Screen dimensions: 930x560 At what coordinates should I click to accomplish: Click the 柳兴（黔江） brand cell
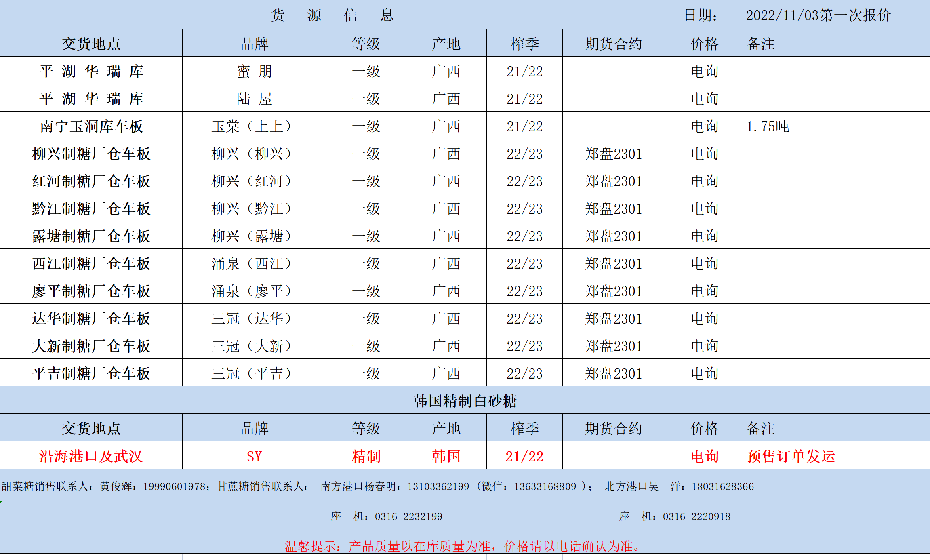(x=251, y=209)
